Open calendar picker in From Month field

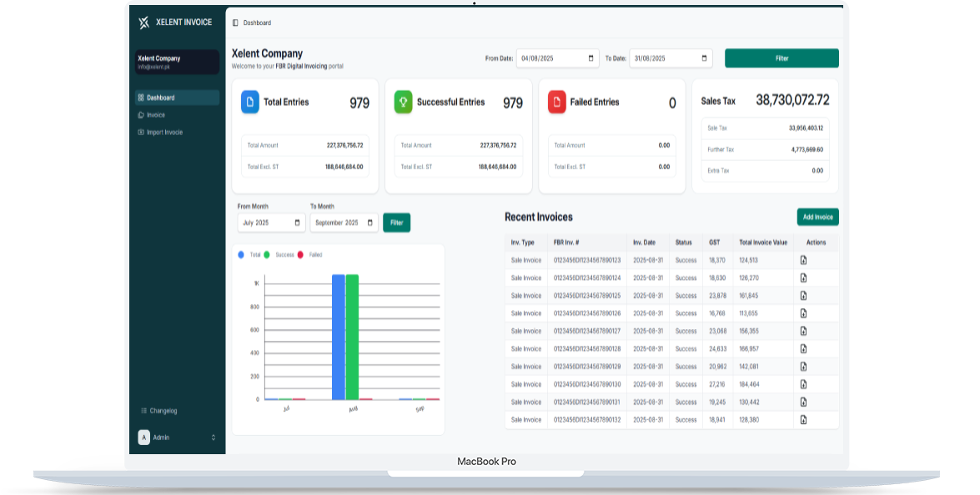[x=297, y=222]
